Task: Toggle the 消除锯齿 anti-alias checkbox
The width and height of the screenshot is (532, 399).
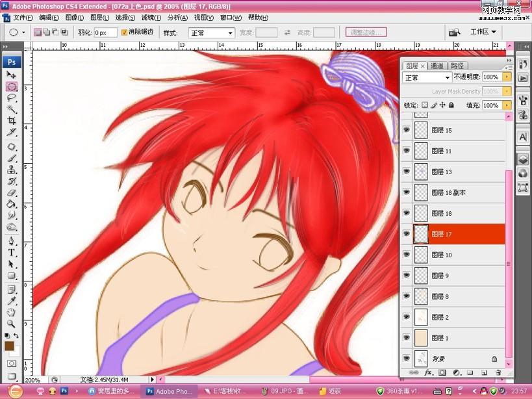Action: click(x=124, y=32)
